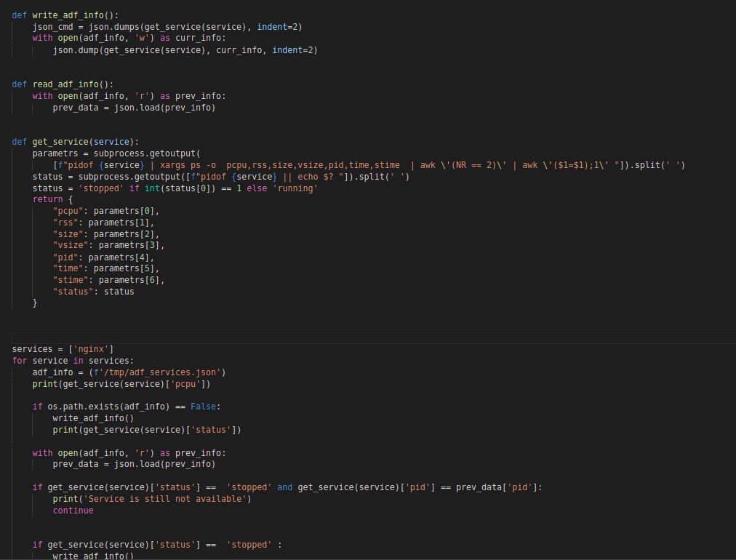Click the 'return {' line
Image resolution: width=736 pixels, height=560 pixels.
point(52,199)
